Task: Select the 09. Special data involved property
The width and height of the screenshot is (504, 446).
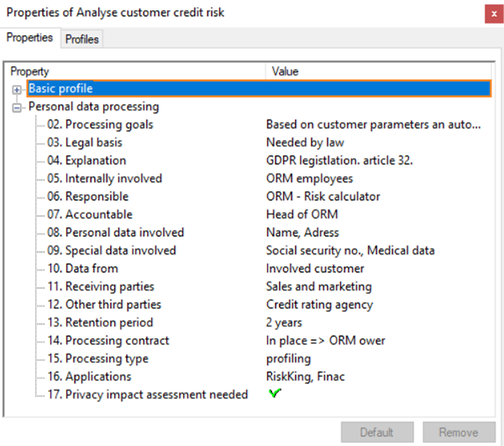Action: [111, 250]
